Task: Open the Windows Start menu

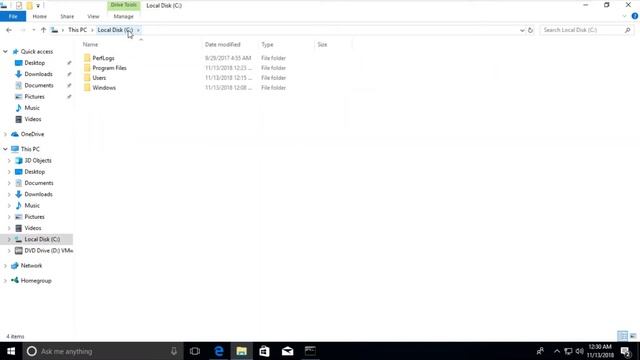Action: [11, 351]
